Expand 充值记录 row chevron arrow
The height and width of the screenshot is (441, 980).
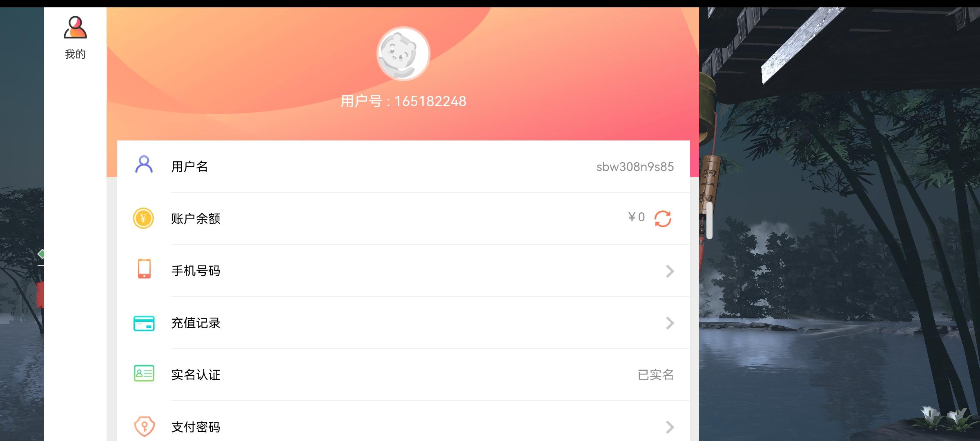pos(670,323)
